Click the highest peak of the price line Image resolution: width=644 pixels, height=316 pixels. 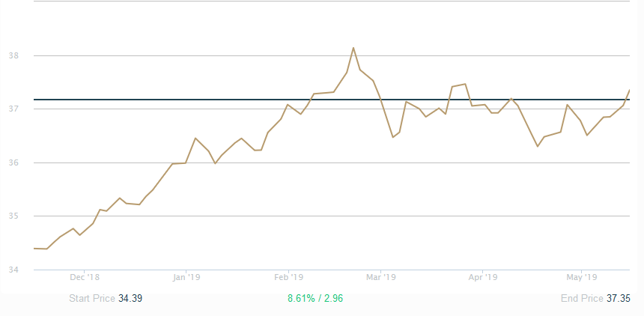tap(353, 48)
